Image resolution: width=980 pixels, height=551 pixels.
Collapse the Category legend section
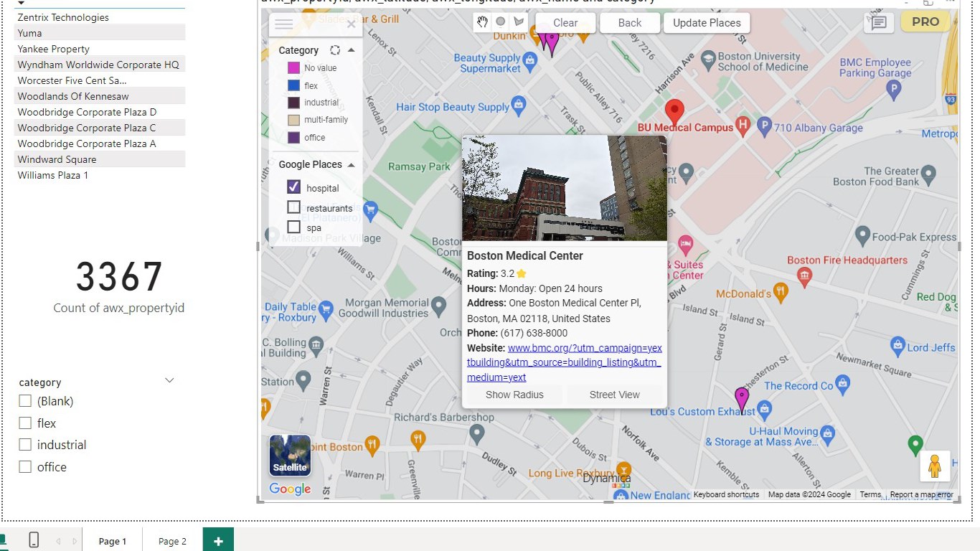pos(352,50)
